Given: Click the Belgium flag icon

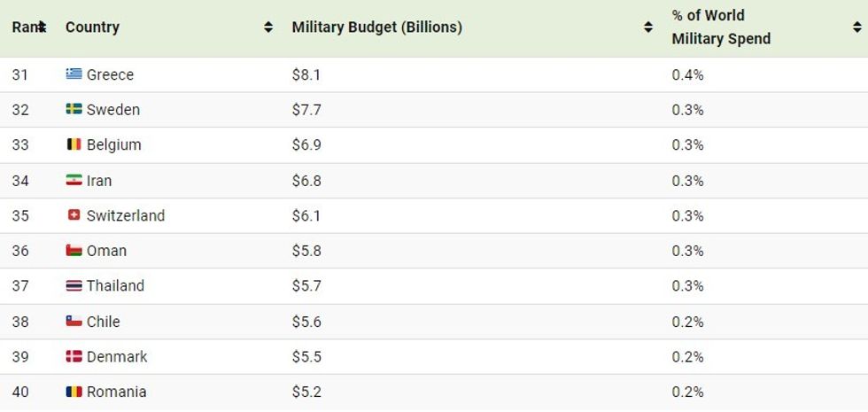Looking at the screenshot, I should (x=74, y=144).
